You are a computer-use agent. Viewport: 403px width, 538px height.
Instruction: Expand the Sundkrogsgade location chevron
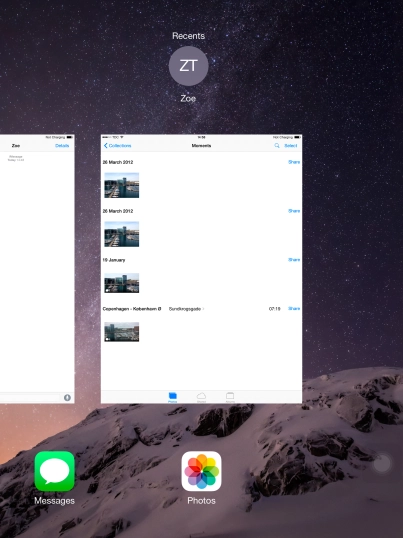tap(203, 309)
